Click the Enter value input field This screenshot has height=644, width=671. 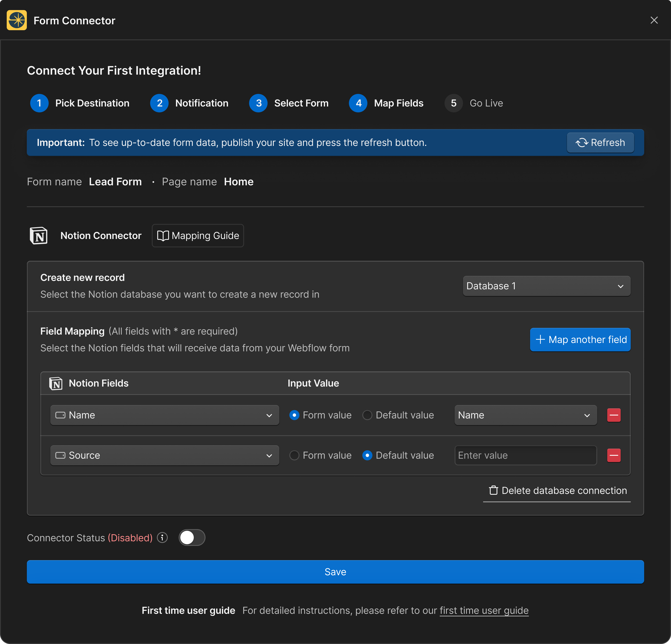(x=525, y=456)
